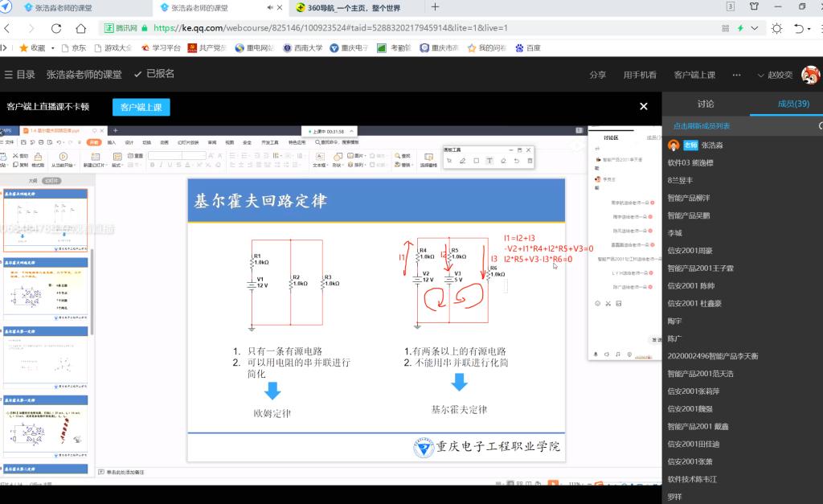Click the browser refresh icon
823x504 pixels.
click(x=56, y=28)
